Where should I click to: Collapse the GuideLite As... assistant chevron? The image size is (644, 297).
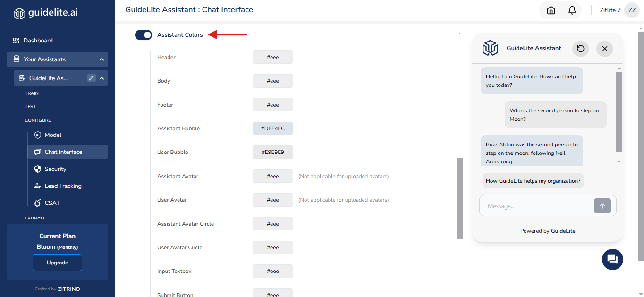pyautogui.click(x=102, y=78)
